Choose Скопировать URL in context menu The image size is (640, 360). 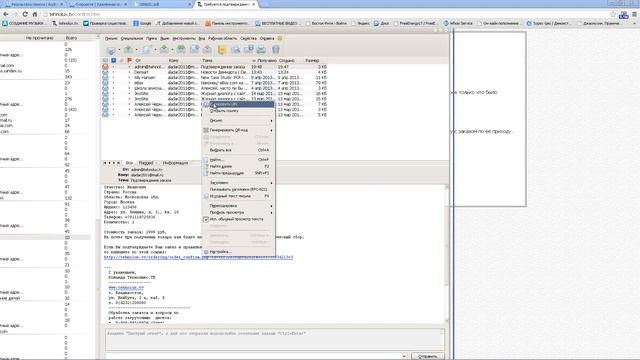point(238,104)
